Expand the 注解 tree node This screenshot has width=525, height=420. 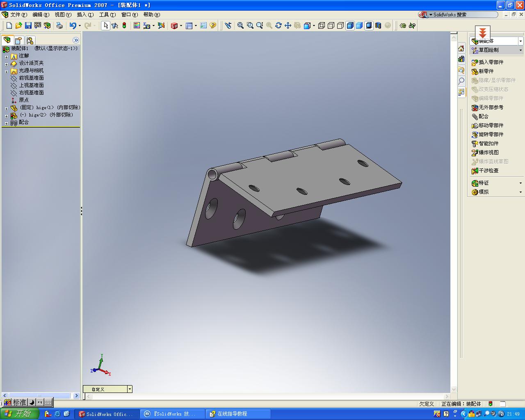(7, 56)
